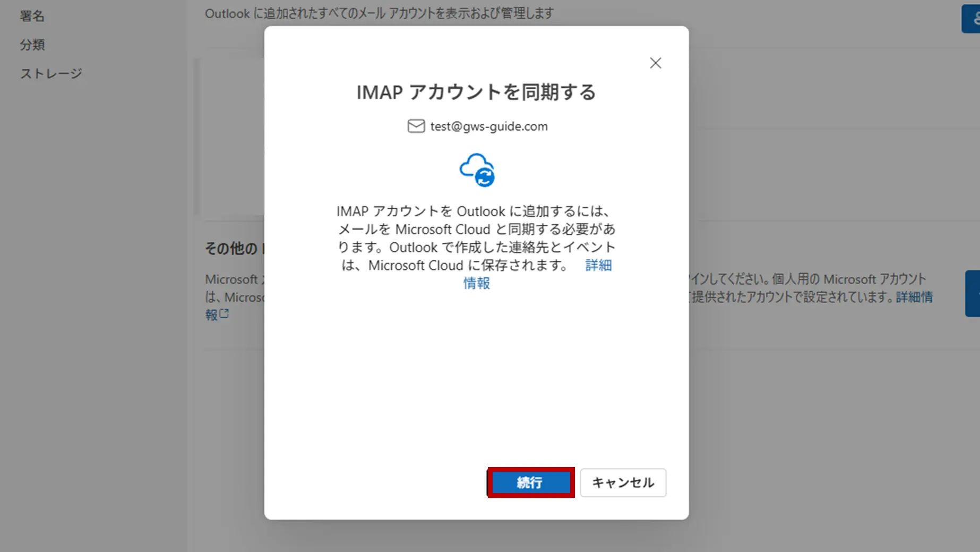This screenshot has height=552, width=980.
Task: Click the その他の section heading
Action: tap(231, 248)
